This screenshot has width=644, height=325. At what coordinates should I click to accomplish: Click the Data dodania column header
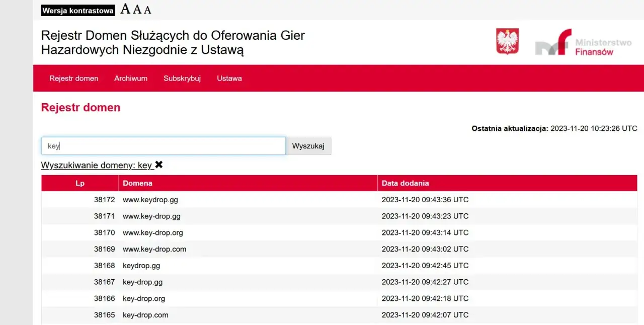click(405, 183)
